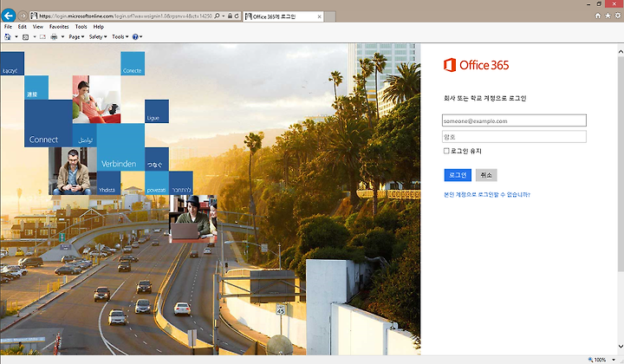Select the Office 365 login tab
Screen dimensions: 624x364
point(283,16)
